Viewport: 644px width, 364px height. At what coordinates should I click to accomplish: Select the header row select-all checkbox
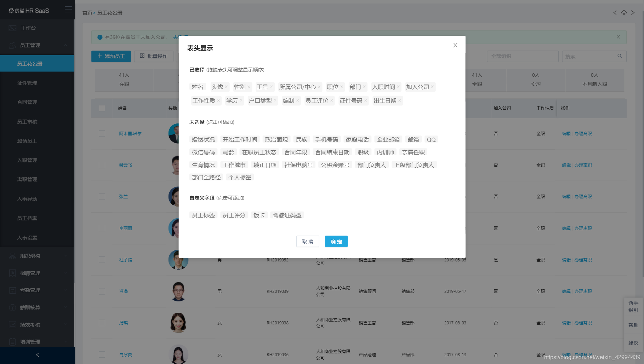tap(102, 108)
